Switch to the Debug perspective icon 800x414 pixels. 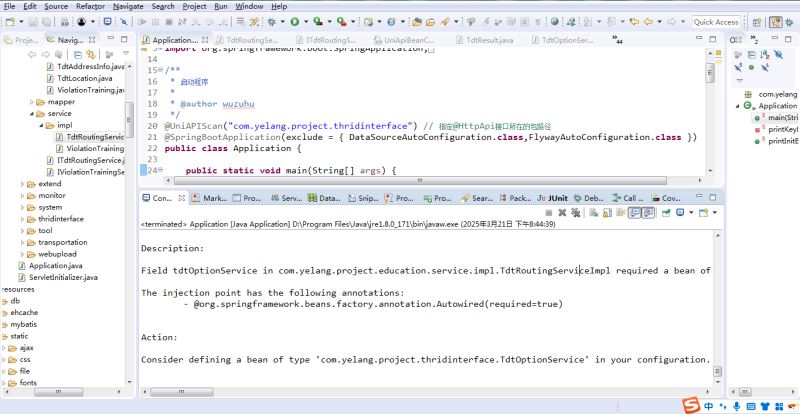[x=789, y=22]
